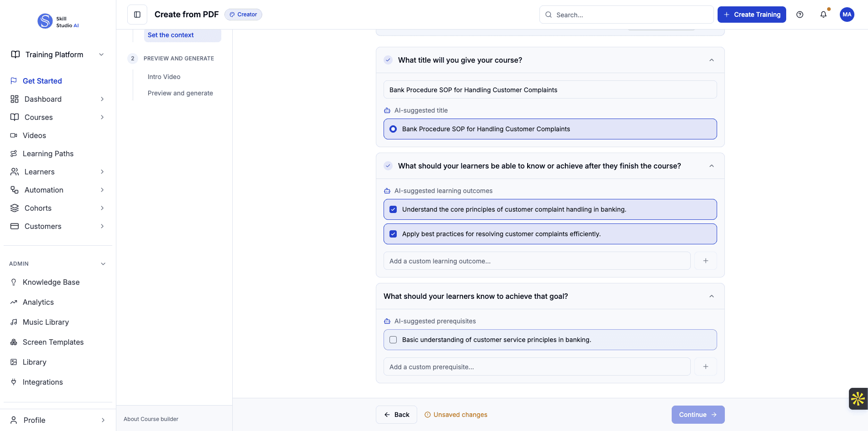Screen dimensions: 868x431
Task: Open the Knowledge Base icon
Action: pos(14,282)
